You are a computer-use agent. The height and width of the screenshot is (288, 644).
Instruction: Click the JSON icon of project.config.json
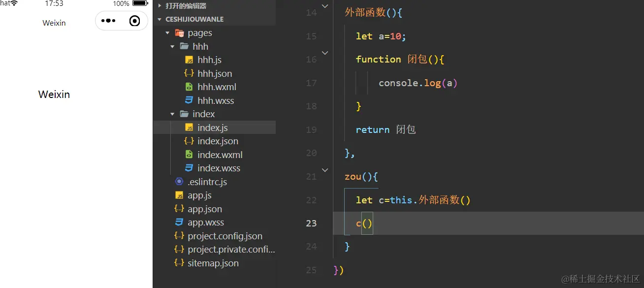(179, 236)
